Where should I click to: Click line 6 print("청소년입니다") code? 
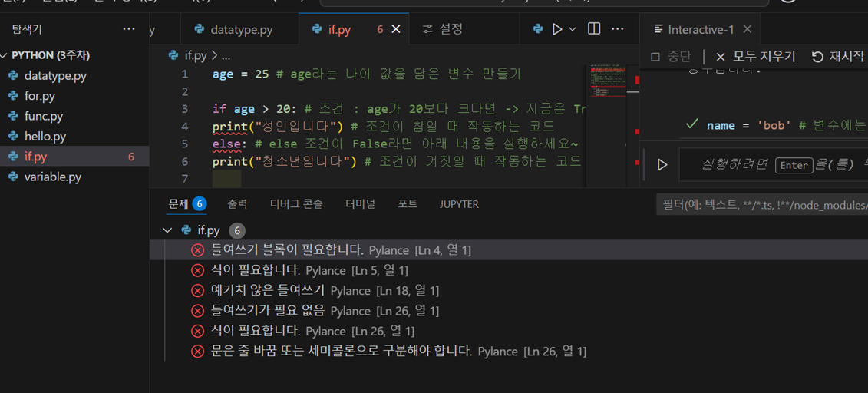285,162
